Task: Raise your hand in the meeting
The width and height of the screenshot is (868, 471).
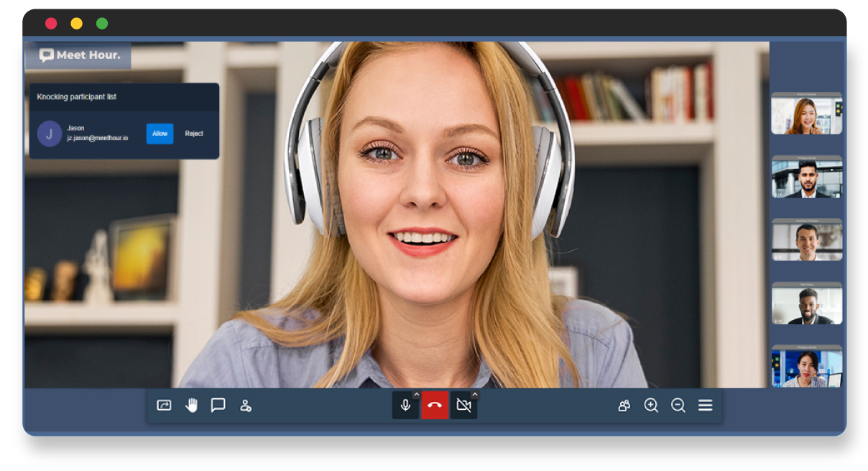Action: tap(191, 406)
